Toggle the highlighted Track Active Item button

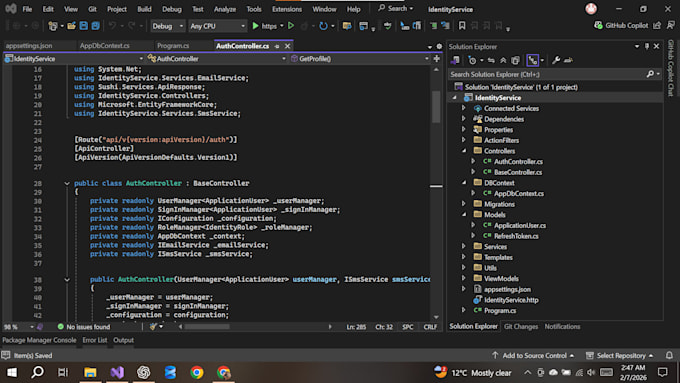(533, 60)
